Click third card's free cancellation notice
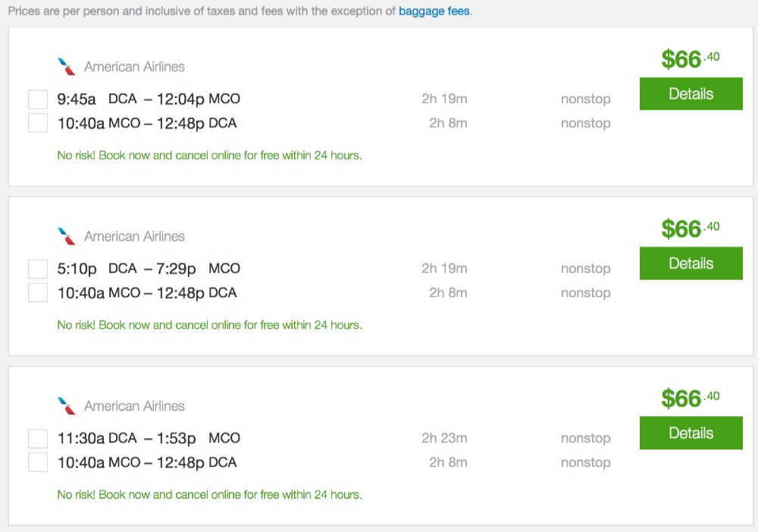Viewport: 758px width, 532px height. (209, 495)
